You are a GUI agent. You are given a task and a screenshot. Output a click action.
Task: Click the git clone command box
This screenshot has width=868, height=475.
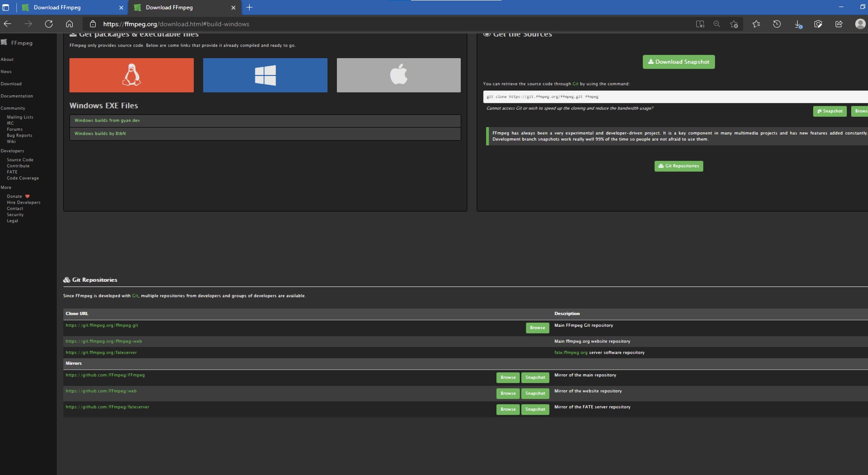[x=675, y=97]
